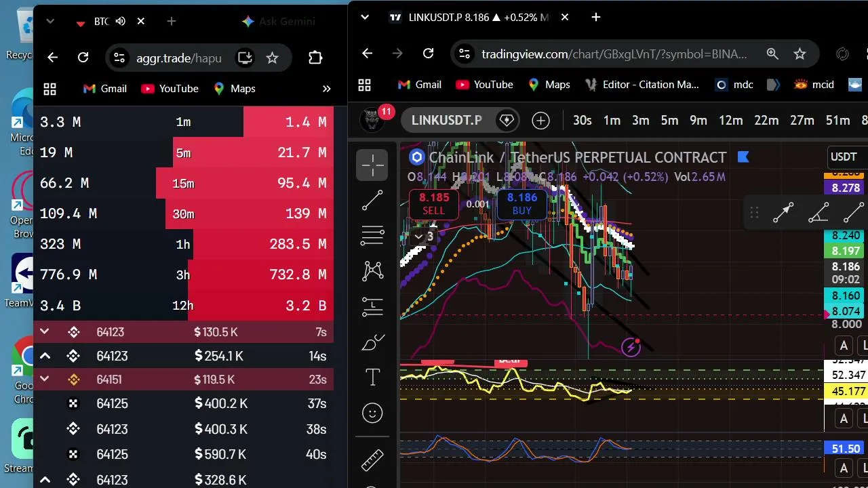The height and width of the screenshot is (488, 868).
Task: Click the purple lightning alert marker on chart
Action: tap(631, 348)
